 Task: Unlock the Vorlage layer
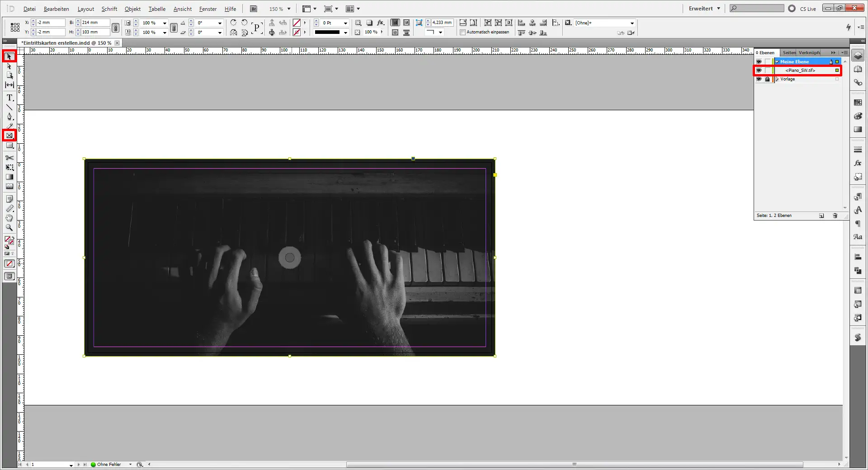(x=768, y=79)
